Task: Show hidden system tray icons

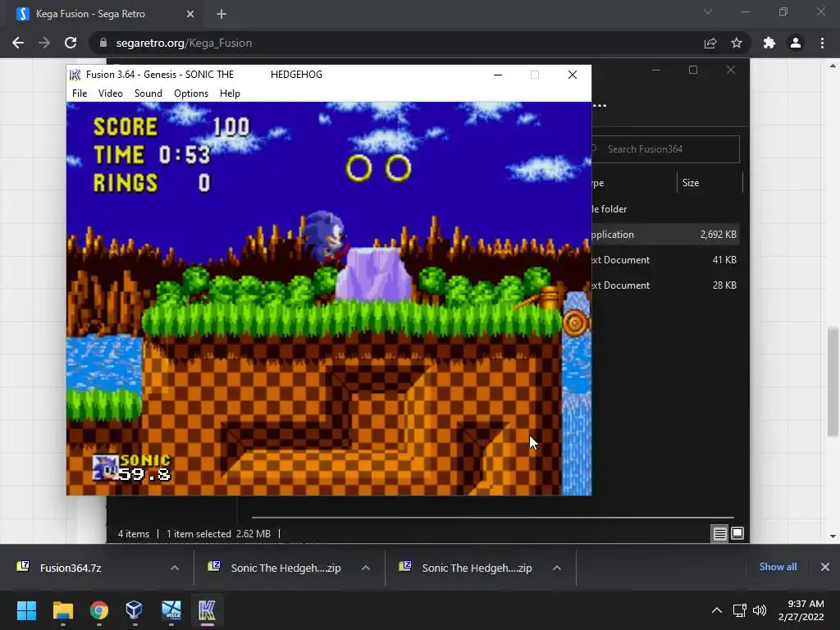Action: click(x=717, y=610)
